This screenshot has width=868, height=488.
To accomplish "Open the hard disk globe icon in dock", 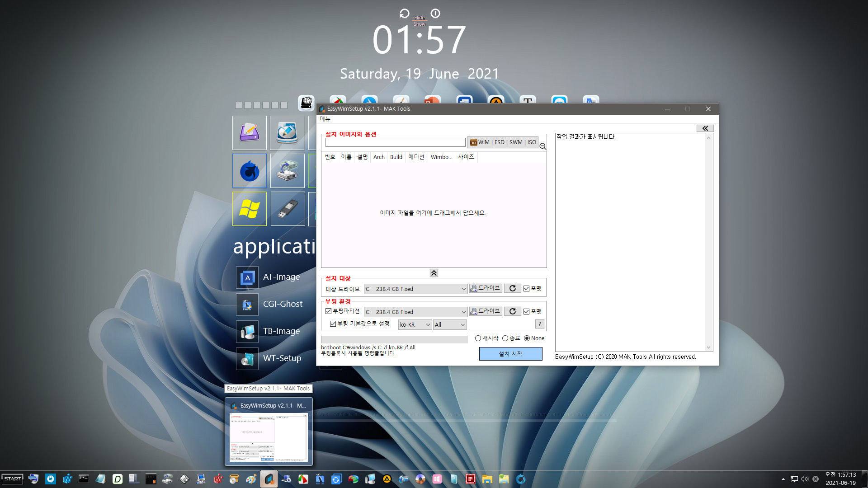I will click(306, 103).
